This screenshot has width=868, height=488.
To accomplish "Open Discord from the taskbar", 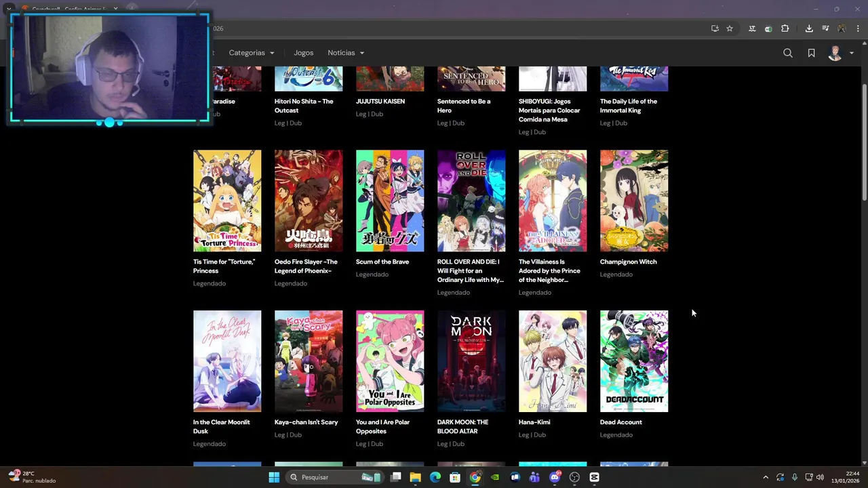I will coord(555,477).
